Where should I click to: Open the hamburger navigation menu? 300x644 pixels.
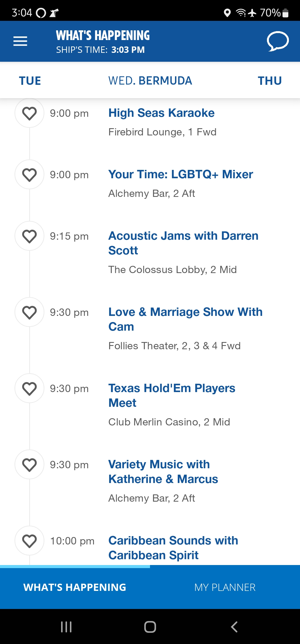coord(20,41)
